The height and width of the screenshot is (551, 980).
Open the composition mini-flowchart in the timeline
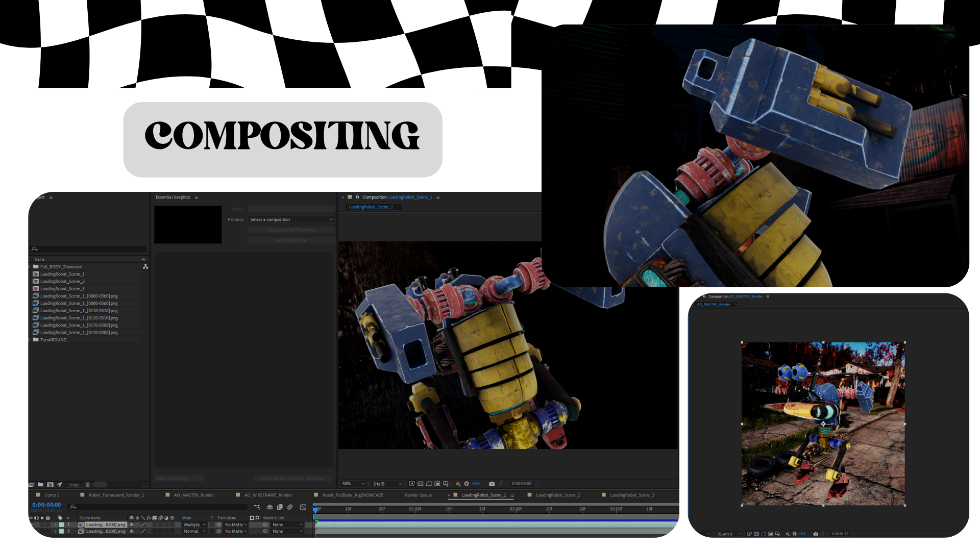tap(257, 507)
